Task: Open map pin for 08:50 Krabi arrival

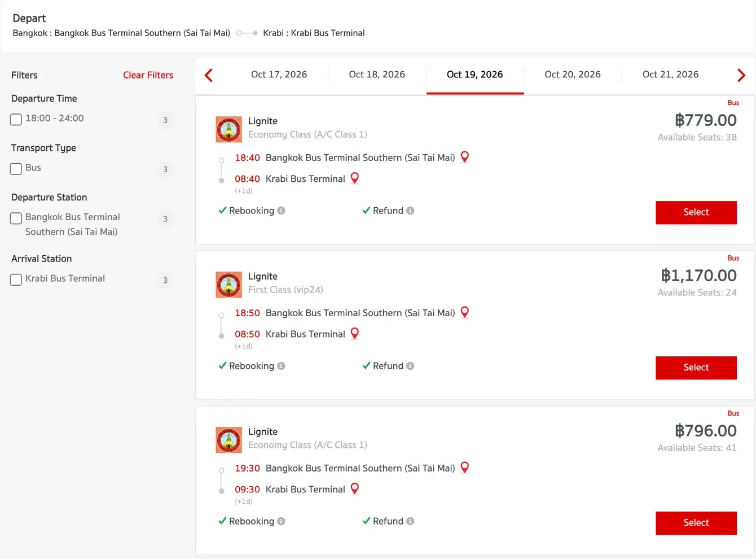Action: click(x=355, y=334)
